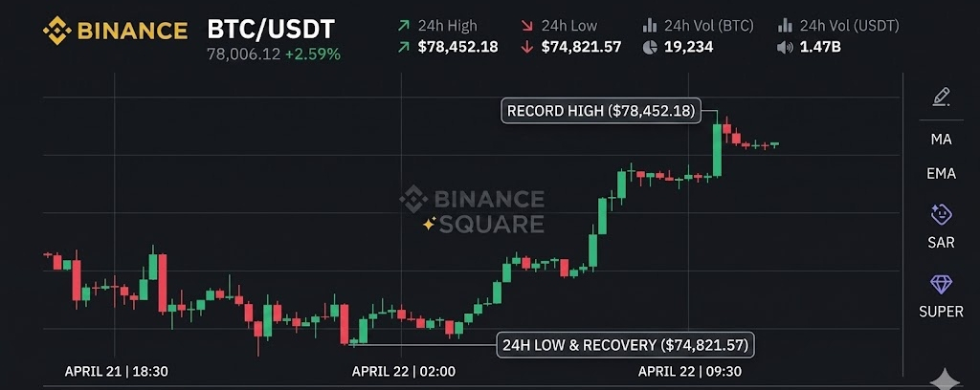
Task: Click the 24h High label text
Action: pos(448,26)
